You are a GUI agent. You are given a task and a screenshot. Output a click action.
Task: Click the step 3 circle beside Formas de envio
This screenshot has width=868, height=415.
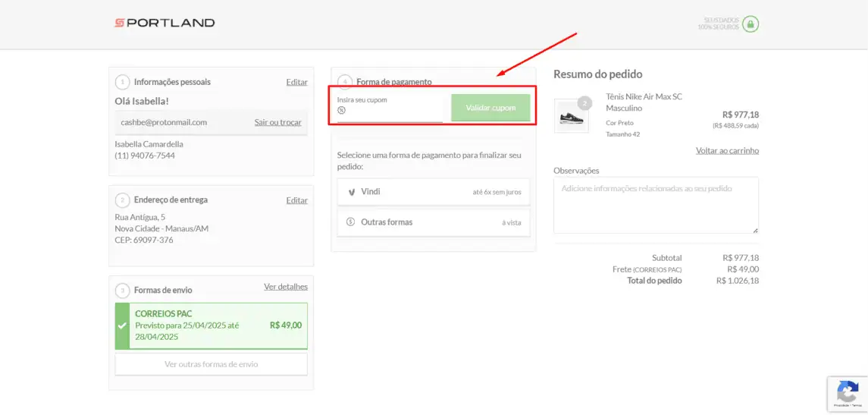pyautogui.click(x=122, y=291)
